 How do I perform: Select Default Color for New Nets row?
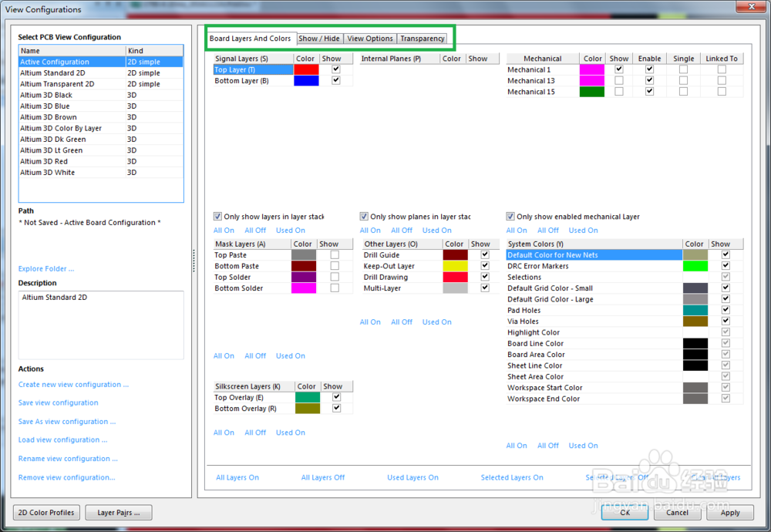(x=625, y=254)
